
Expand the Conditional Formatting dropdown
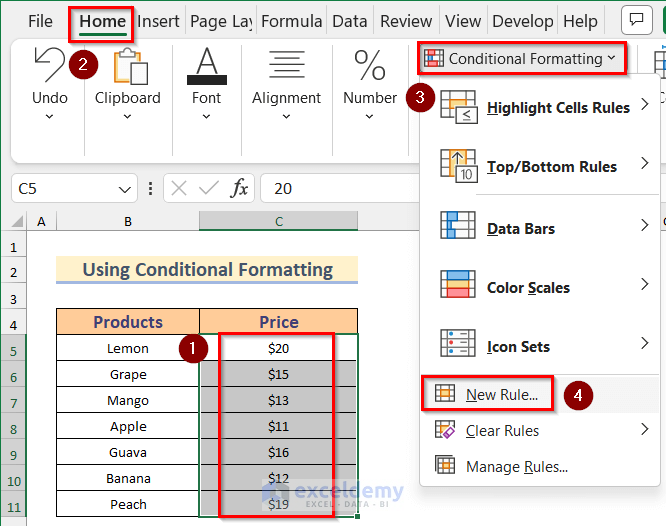[x=521, y=59]
